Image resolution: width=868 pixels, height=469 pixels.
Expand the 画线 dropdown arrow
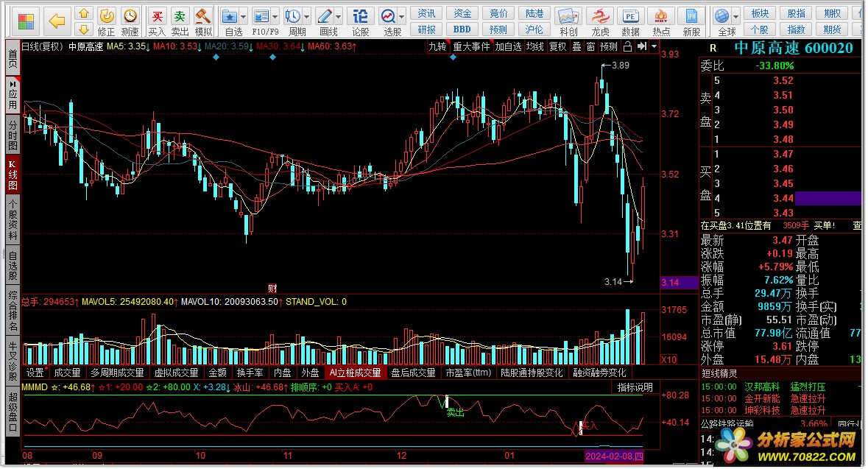[x=338, y=17]
